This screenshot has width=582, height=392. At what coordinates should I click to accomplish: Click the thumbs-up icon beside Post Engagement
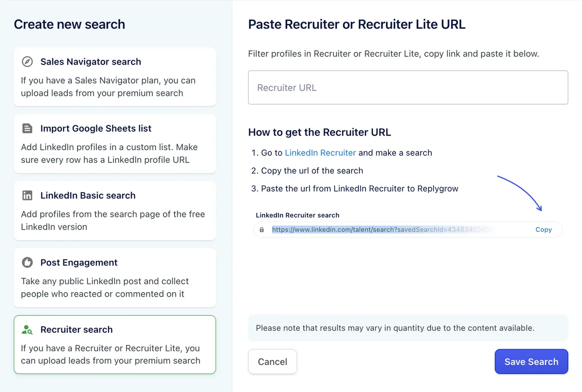pyautogui.click(x=27, y=262)
